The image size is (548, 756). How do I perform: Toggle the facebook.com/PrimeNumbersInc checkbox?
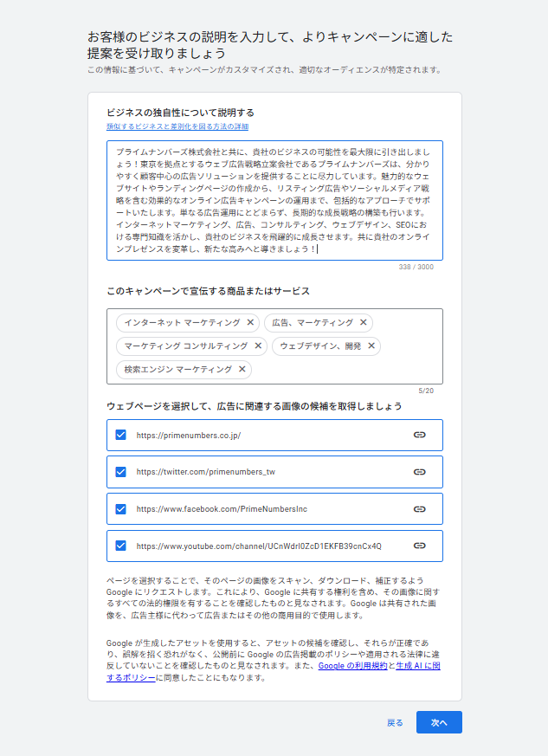pos(120,509)
